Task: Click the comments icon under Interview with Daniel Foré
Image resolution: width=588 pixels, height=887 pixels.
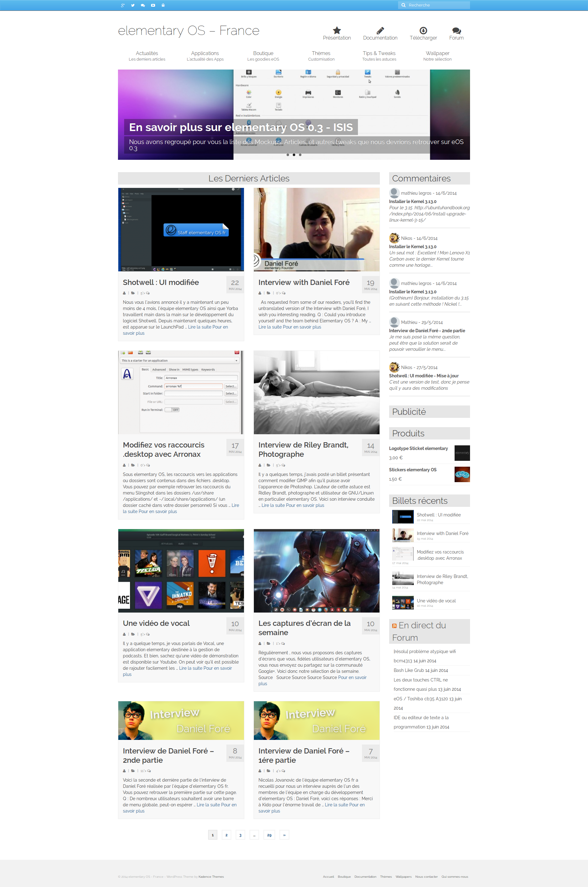Action: 283,293
